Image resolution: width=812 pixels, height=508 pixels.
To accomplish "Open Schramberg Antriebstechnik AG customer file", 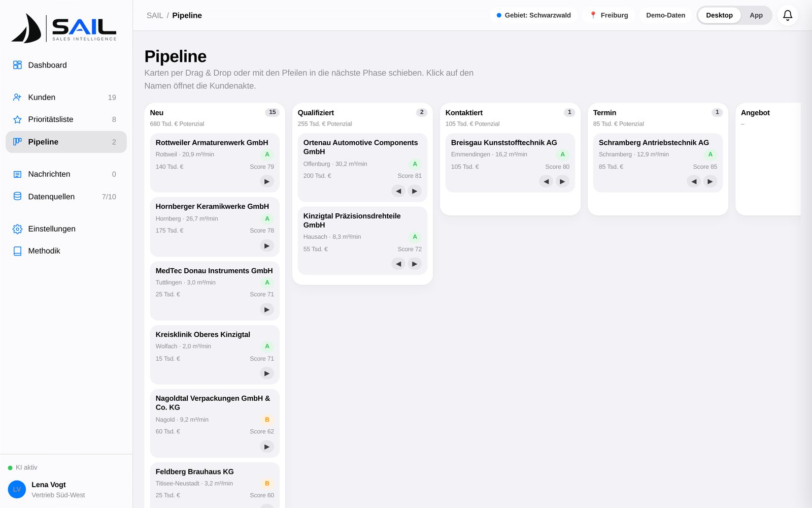I will [654, 143].
